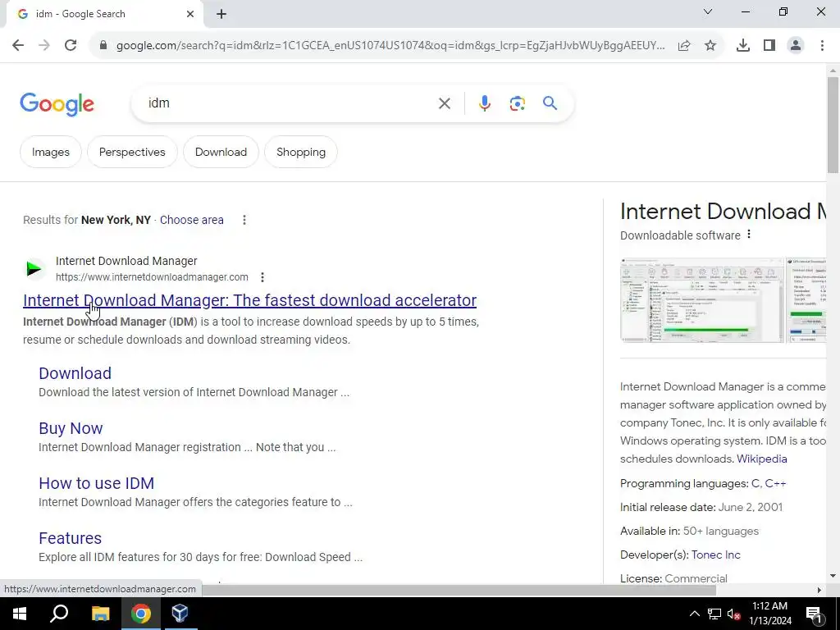Image resolution: width=840 pixels, height=630 pixels.
Task: Bookmark this page with the star icon
Action: (x=710, y=46)
